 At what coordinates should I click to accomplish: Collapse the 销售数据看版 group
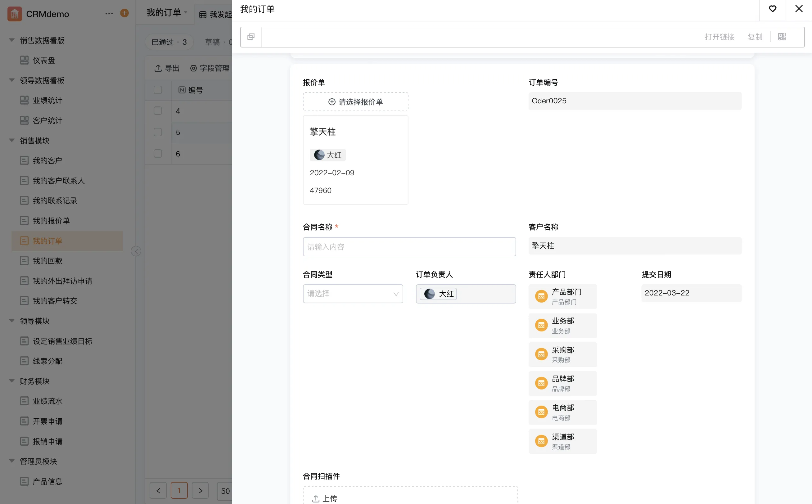click(12, 40)
